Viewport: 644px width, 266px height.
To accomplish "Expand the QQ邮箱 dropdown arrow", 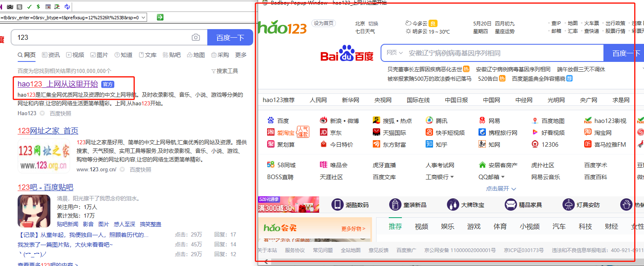I will (x=503, y=177).
